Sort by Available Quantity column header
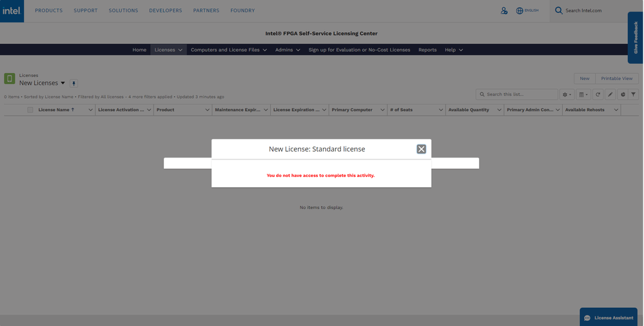 pyautogui.click(x=469, y=110)
